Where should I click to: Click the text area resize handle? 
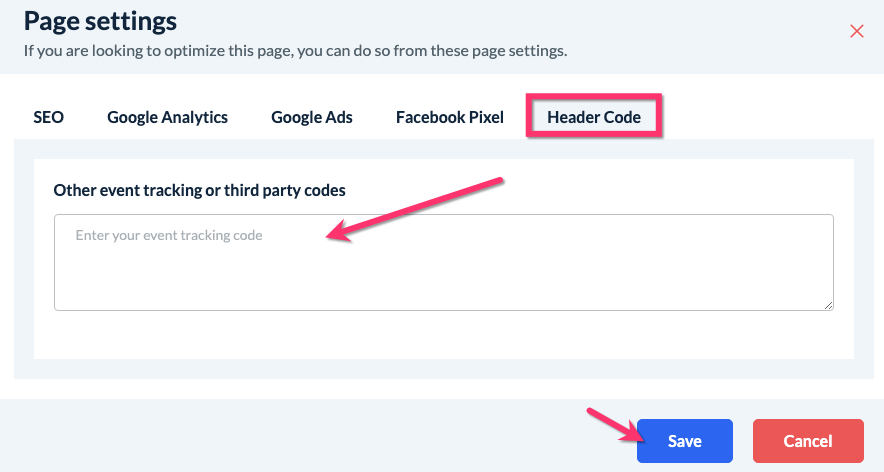coord(829,305)
